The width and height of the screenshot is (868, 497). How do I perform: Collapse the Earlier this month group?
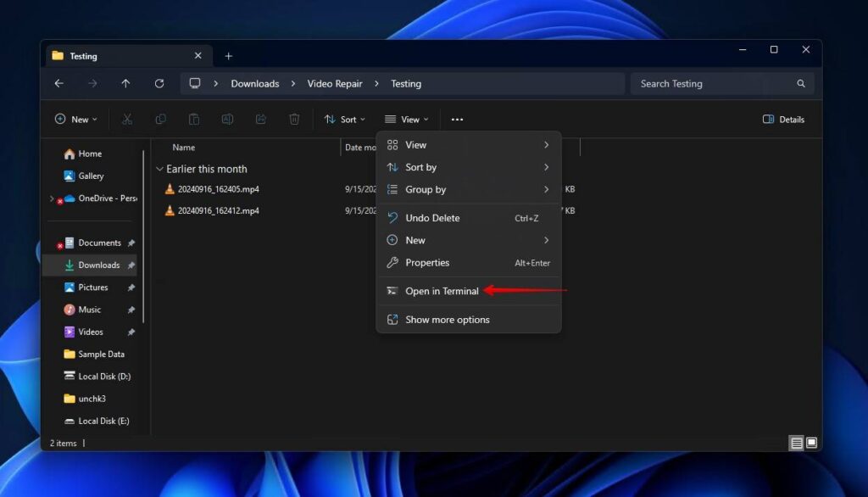click(x=159, y=169)
